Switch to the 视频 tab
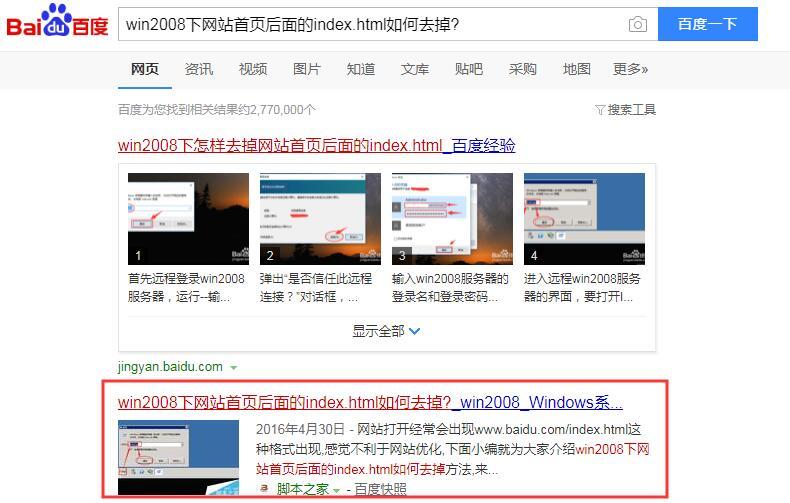This screenshot has height=503, width=790. tap(253, 69)
